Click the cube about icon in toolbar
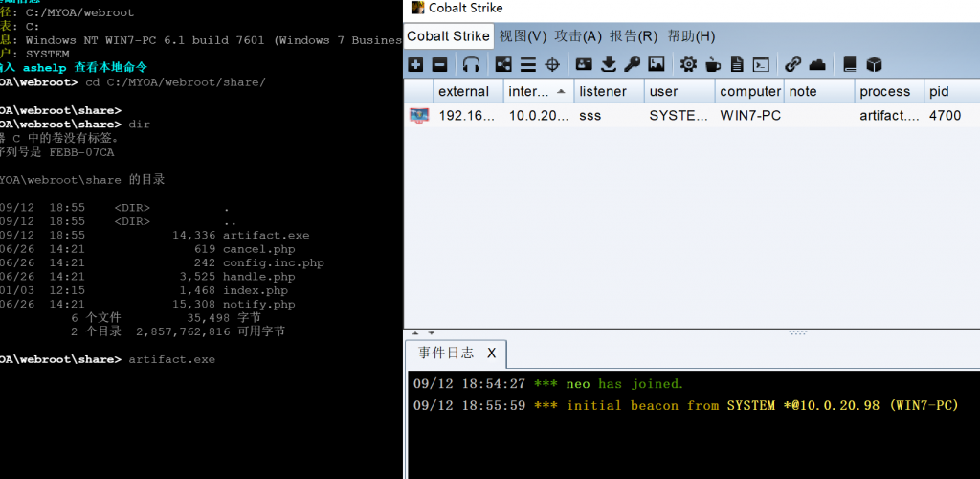Screen dimensions: 980x479 click(874, 64)
